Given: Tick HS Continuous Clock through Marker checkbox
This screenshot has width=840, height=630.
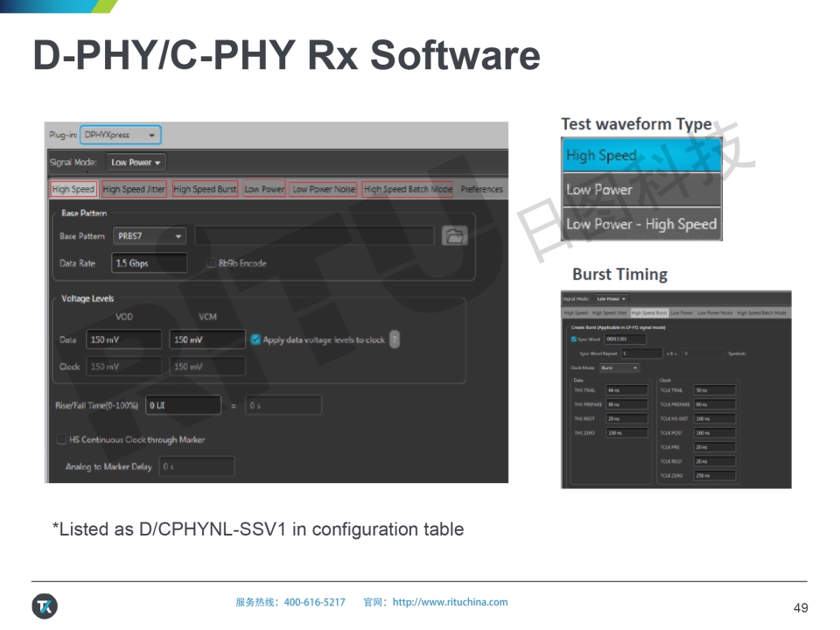Looking at the screenshot, I should (x=61, y=440).
